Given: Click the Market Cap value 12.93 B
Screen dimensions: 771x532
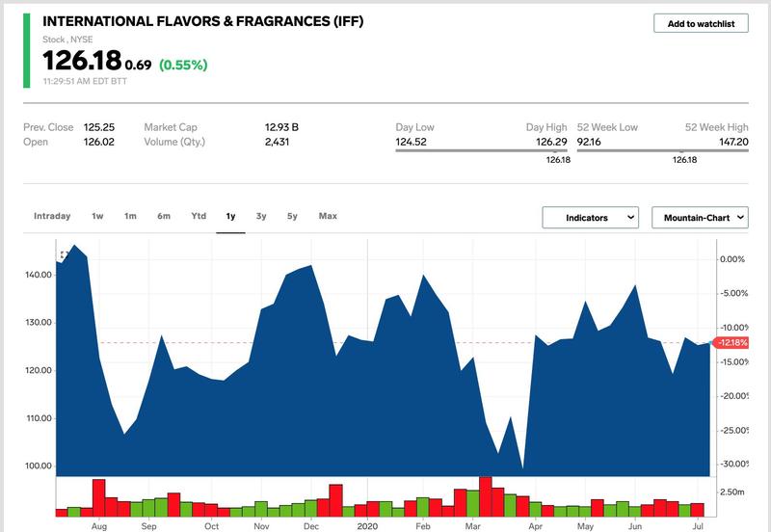Looking at the screenshot, I should click(x=281, y=127).
